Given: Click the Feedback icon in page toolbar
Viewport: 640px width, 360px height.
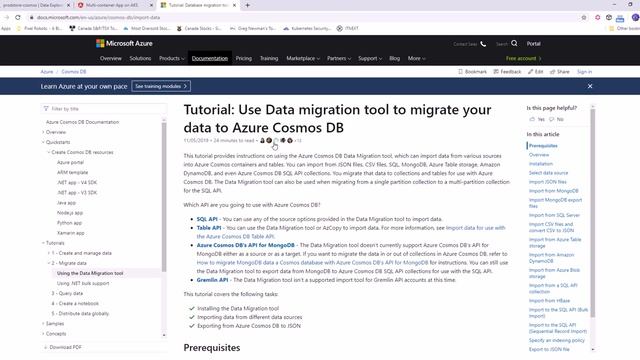Looking at the screenshot, I should 496,71.
